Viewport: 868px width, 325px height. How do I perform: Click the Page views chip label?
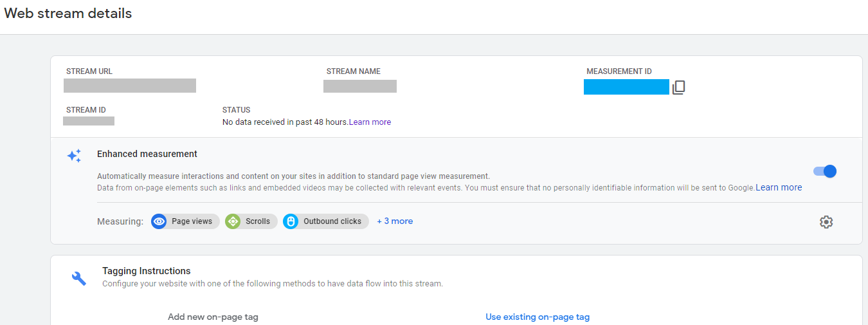click(x=192, y=221)
